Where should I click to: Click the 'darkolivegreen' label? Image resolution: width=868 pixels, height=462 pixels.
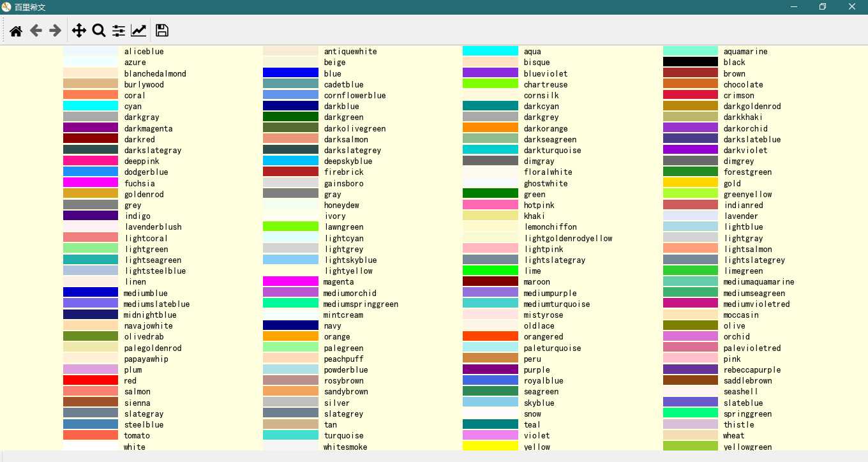355,128
